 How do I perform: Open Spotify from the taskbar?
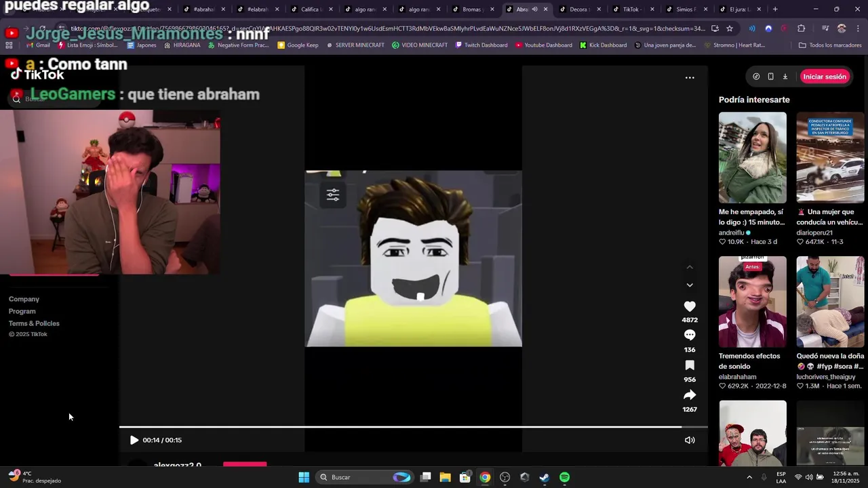[x=564, y=477]
